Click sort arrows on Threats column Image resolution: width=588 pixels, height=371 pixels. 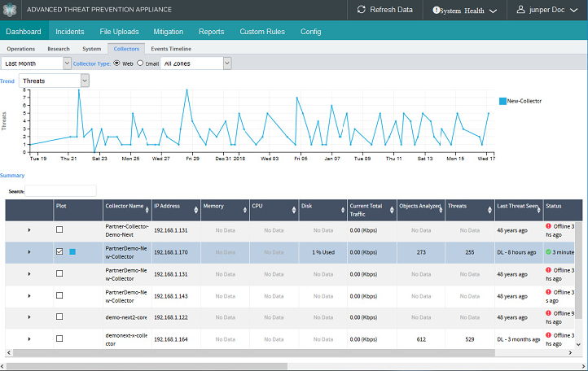tap(489, 210)
